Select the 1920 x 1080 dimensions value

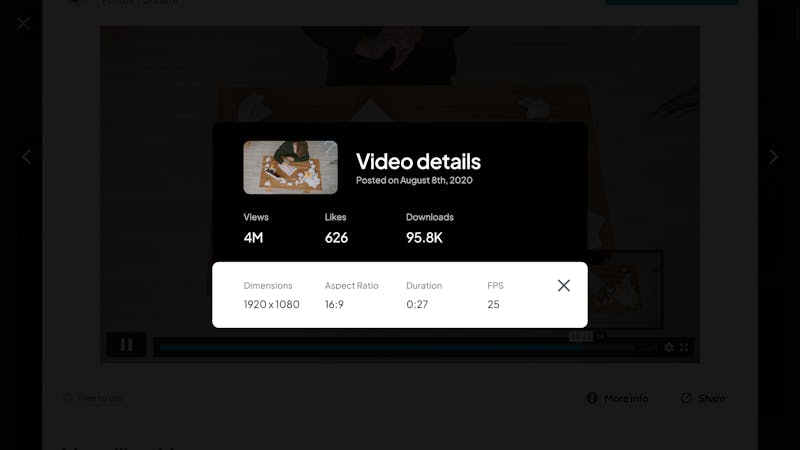(x=271, y=305)
